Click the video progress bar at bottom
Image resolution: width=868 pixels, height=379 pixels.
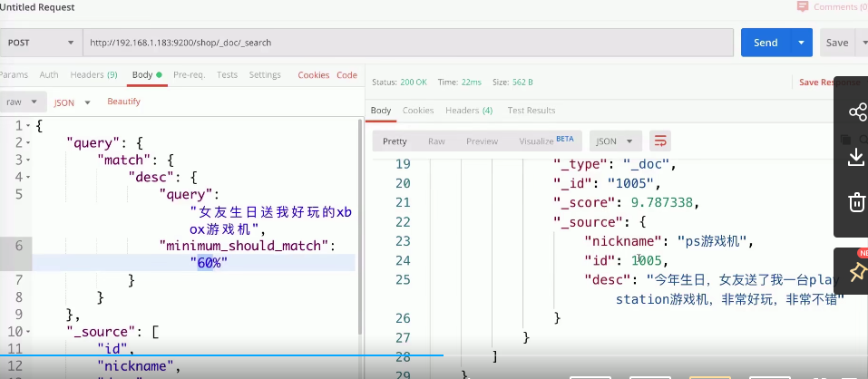point(434,355)
